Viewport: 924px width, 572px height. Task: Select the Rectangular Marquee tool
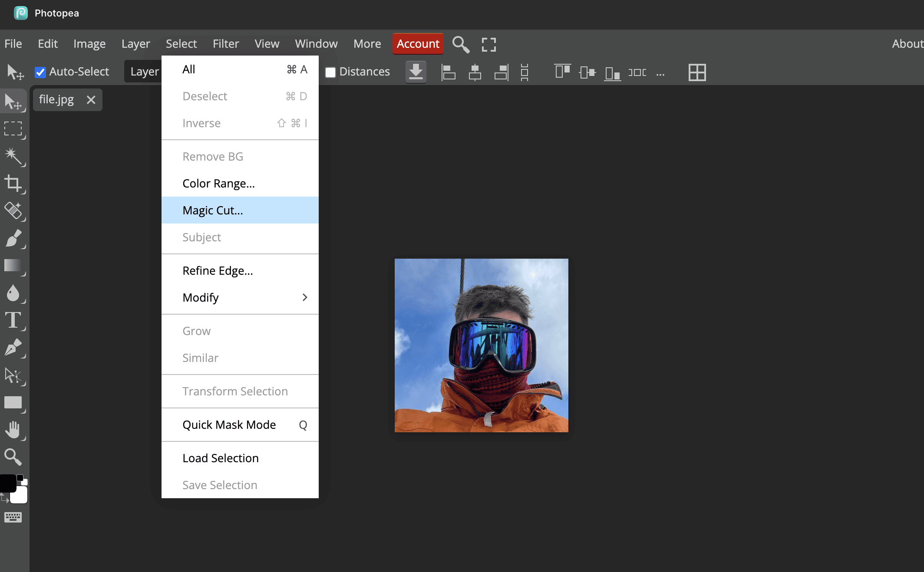coord(13,129)
